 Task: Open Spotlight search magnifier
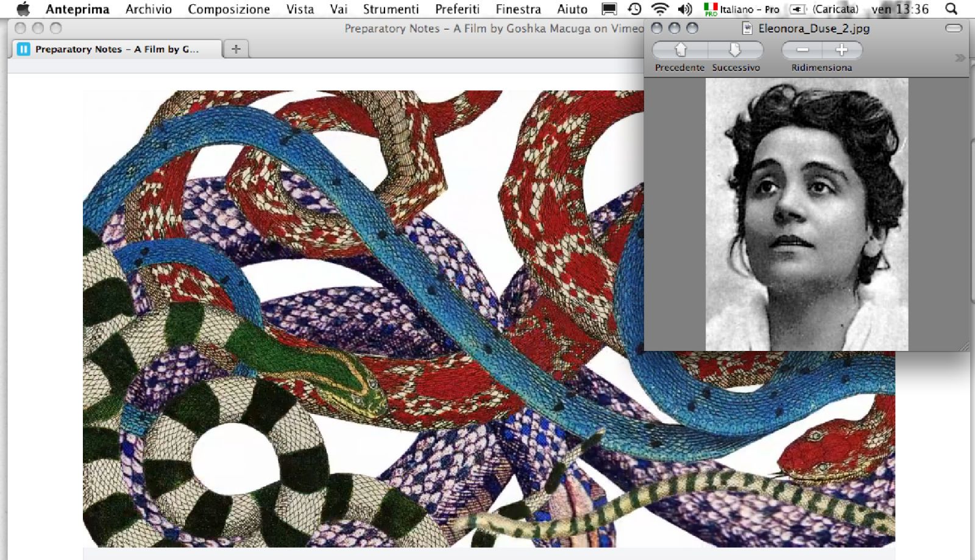point(951,9)
